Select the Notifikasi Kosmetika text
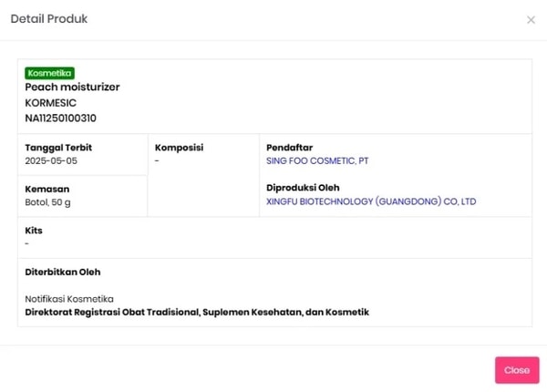This screenshot has width=547, height=392. [69, 299]
